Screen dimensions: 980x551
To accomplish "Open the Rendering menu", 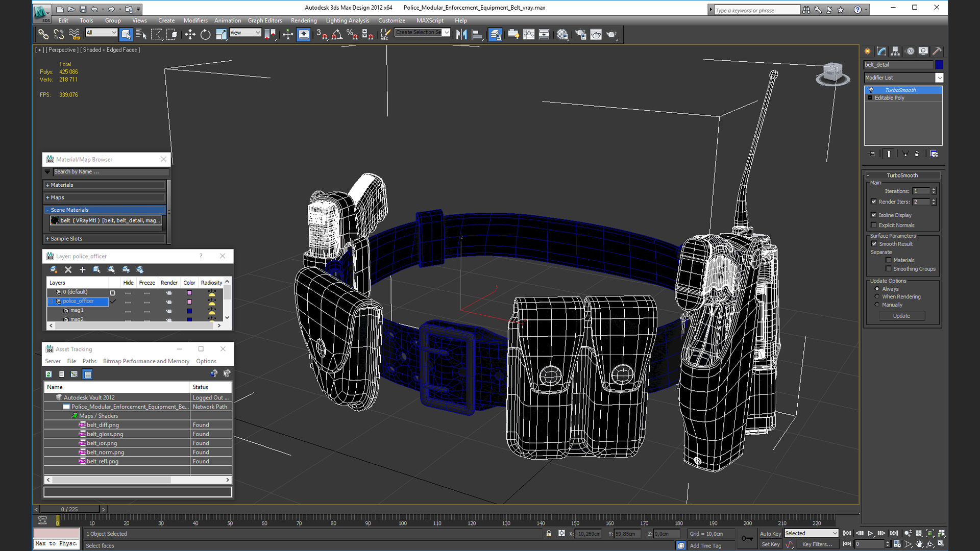I will (x=304, y=20).
